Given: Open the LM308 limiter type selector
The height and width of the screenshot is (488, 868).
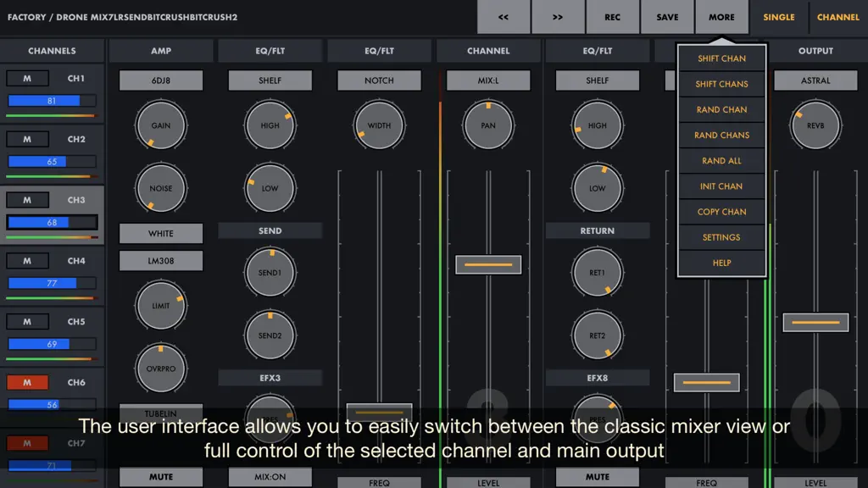Looking at the screenshot, I should click(161, 261).
